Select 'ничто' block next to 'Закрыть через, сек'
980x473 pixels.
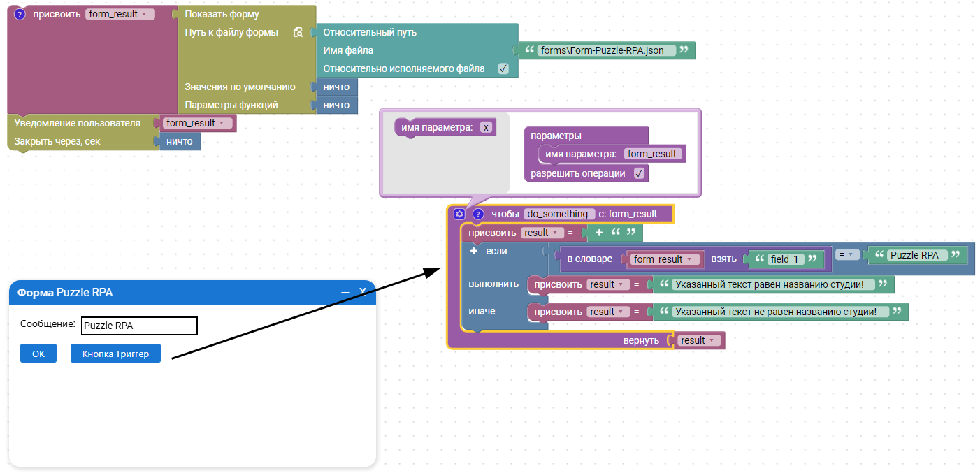[180, 141]
